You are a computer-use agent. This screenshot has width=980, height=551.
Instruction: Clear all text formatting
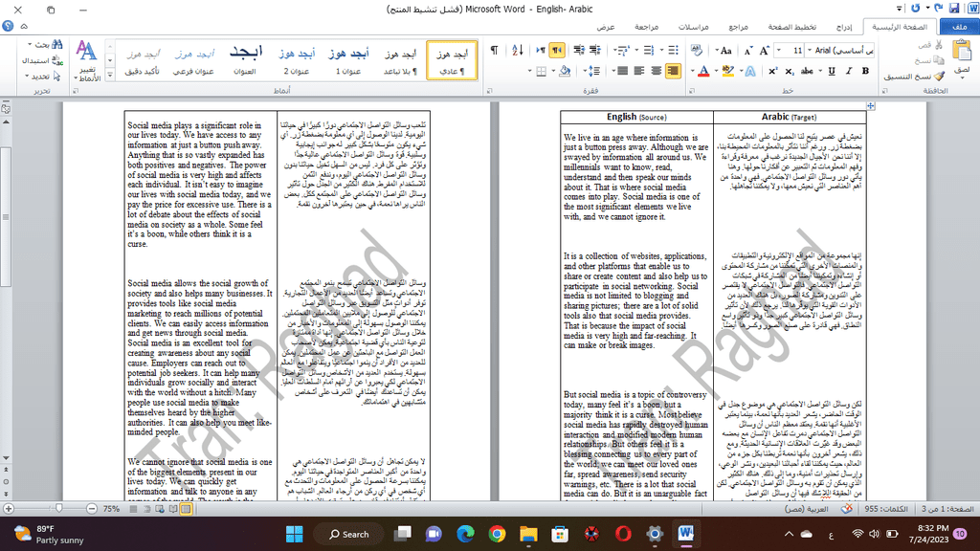(697, 51)
